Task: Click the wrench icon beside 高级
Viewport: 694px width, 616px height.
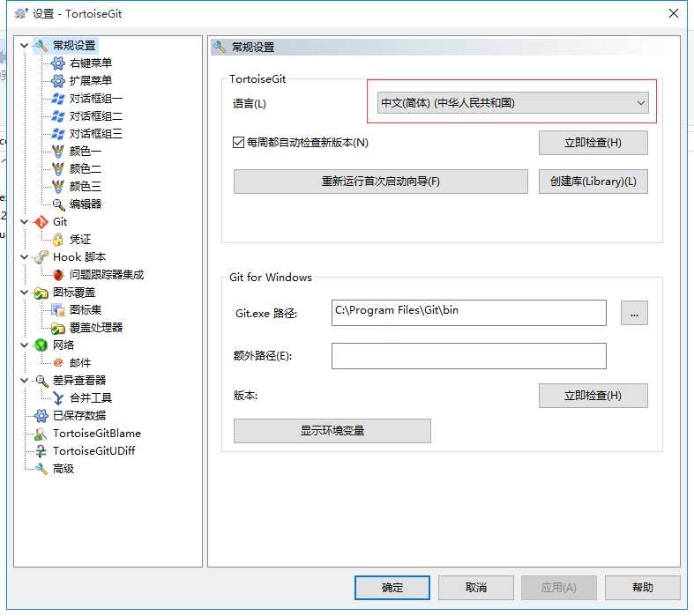Action: [41, 469]
